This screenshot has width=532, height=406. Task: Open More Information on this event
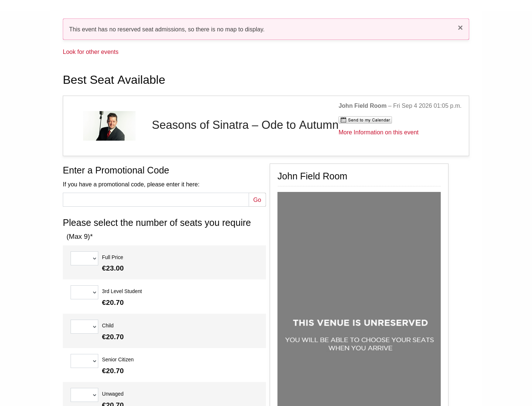[x=378, y=132]
